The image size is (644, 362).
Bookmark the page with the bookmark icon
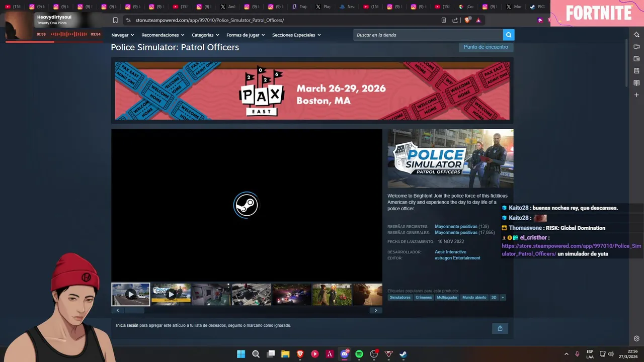(115, 20)
